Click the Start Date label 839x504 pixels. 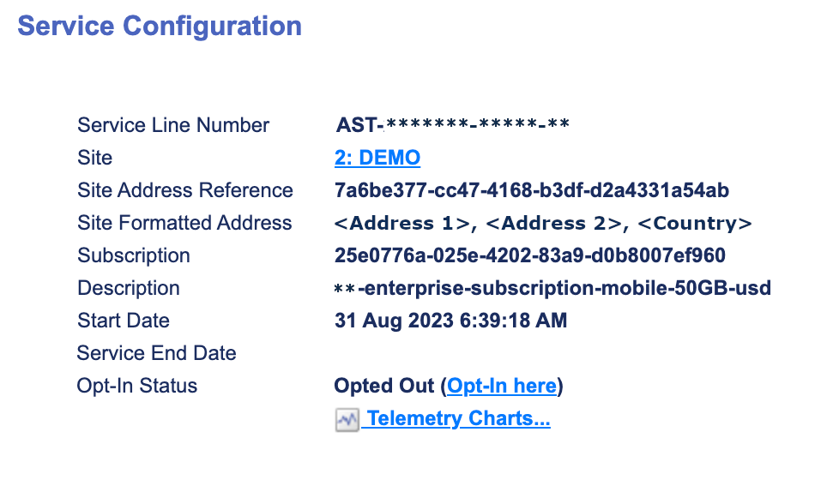124,321
